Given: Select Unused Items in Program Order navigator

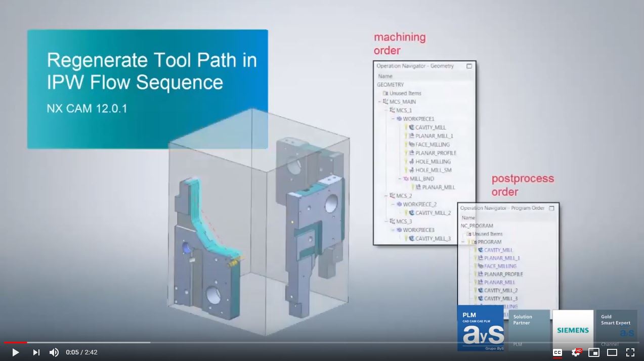Looking at the screenshot, I should [484, 234].
